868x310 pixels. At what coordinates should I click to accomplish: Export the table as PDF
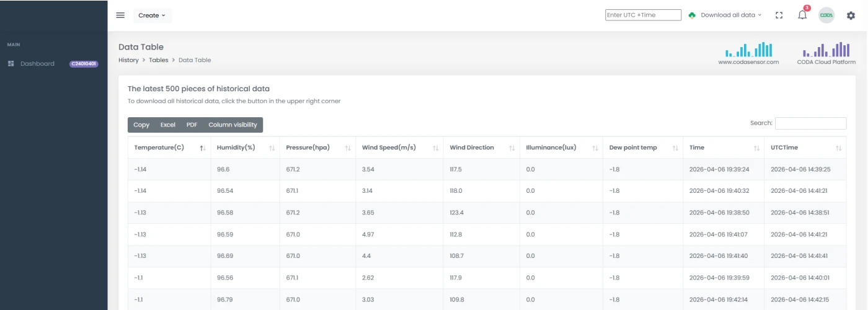pos(192,125)
